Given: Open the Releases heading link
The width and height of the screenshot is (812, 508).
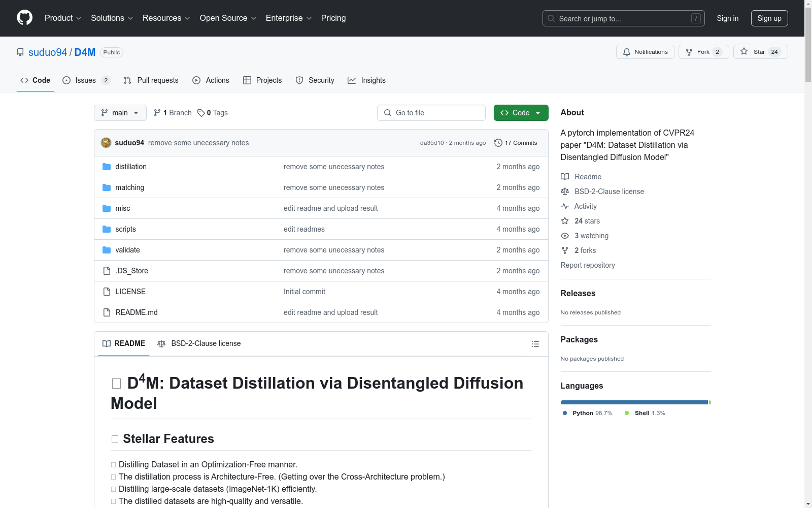Looking at the screenshot, I should [578, 293].
